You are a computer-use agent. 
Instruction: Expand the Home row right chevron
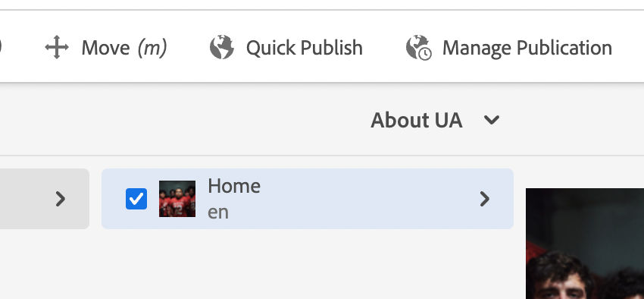coord(485,199)
